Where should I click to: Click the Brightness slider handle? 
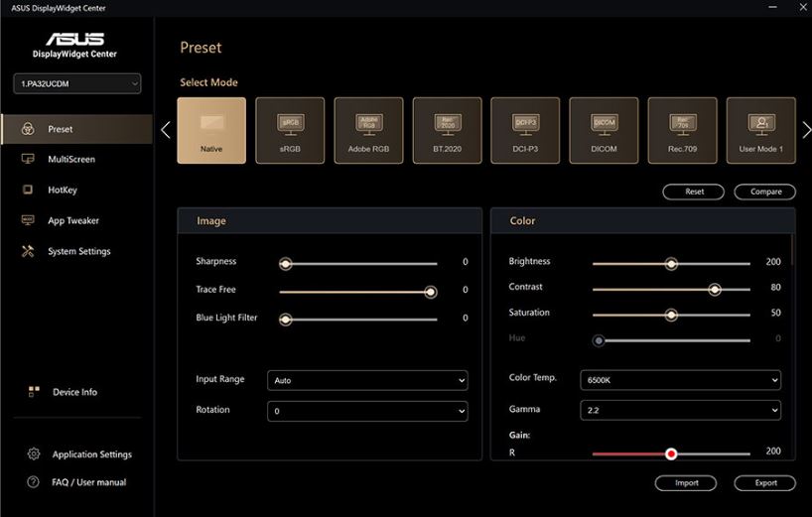point(671,264)
